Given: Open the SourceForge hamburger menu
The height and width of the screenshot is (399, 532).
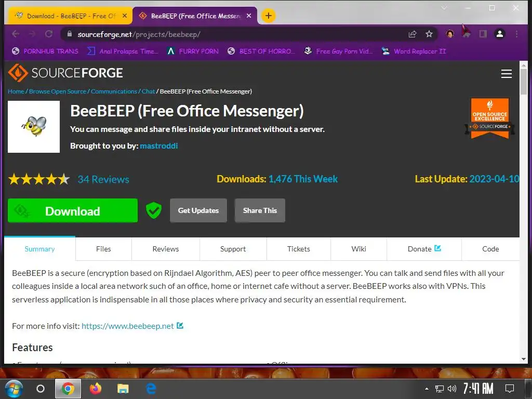Looking at the screenshot, I should 506,74.
